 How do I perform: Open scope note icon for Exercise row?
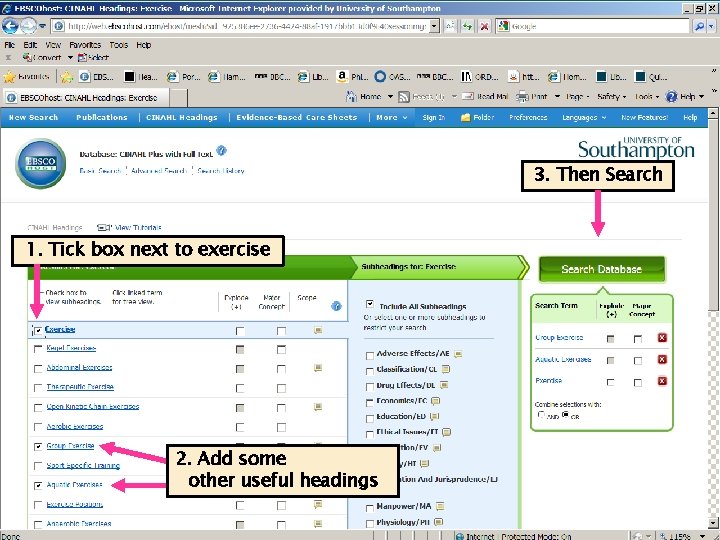(318, 330)
